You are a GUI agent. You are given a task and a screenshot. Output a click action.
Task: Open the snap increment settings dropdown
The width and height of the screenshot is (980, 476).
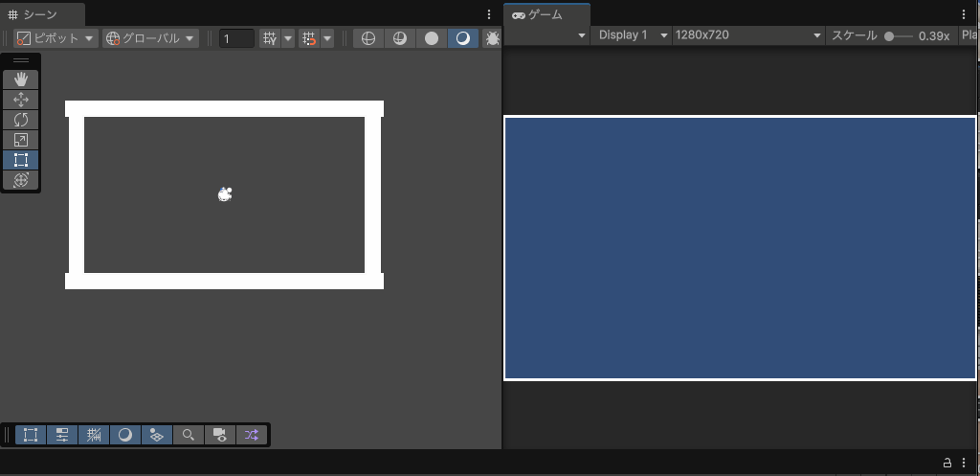coord(327,38)
